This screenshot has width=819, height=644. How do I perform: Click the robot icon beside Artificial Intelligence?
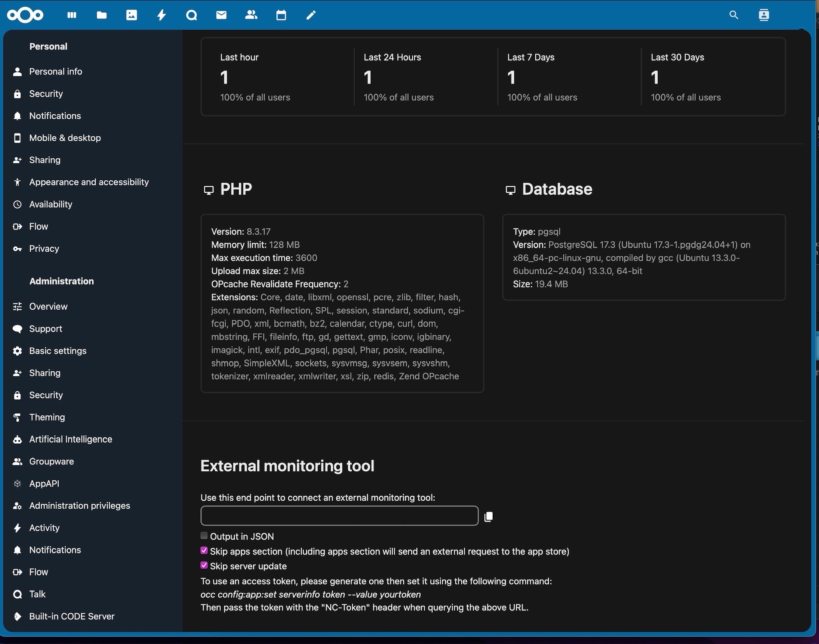pyautogui.click(x=17, y=439)
